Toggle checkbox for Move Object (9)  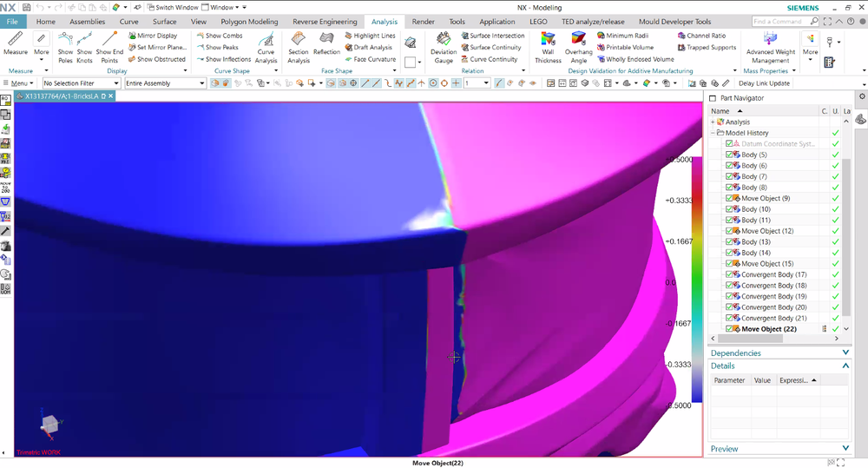(729, 198)
